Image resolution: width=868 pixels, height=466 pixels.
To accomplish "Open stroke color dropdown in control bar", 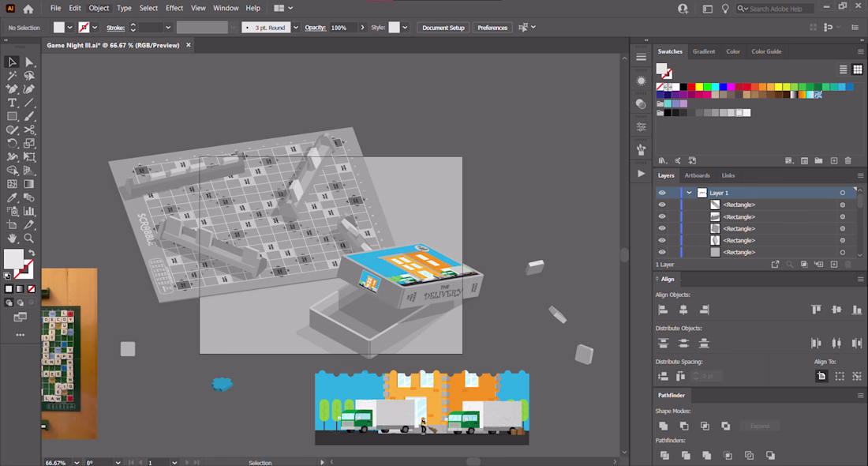I will point(95,28).
